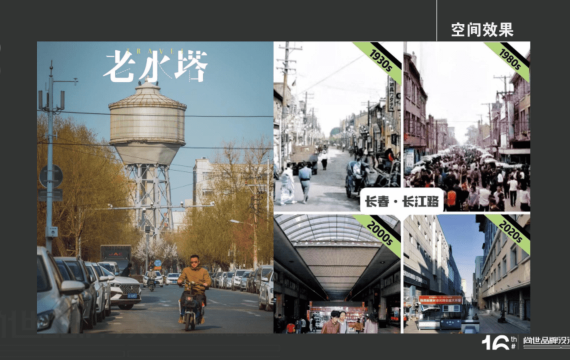Open the 2000s covered arcade photo
This screenshot has width=570, height=360.
[337, 274]
